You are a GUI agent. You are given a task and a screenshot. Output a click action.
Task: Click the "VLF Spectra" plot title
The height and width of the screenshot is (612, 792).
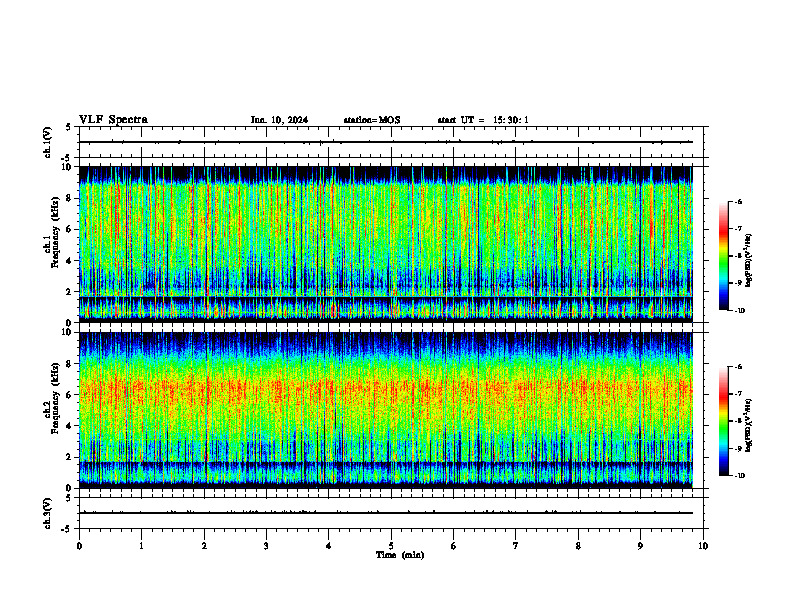tap(113, 119)
